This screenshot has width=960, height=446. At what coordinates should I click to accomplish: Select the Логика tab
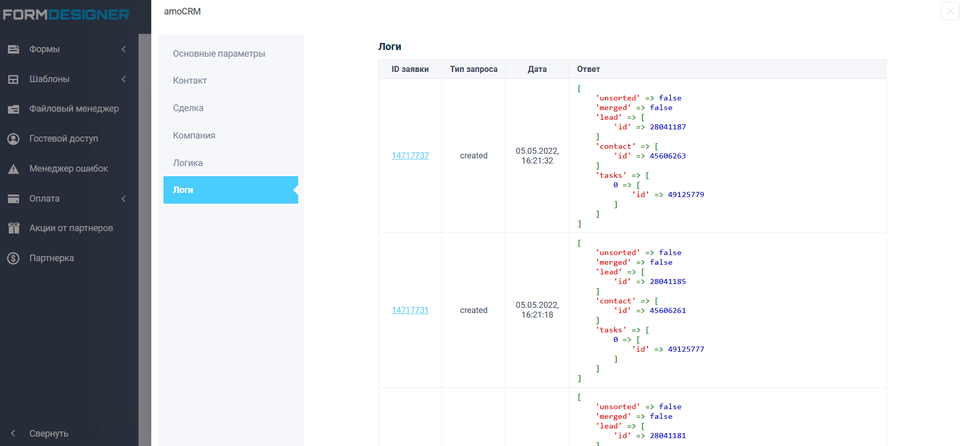point(189,162)
